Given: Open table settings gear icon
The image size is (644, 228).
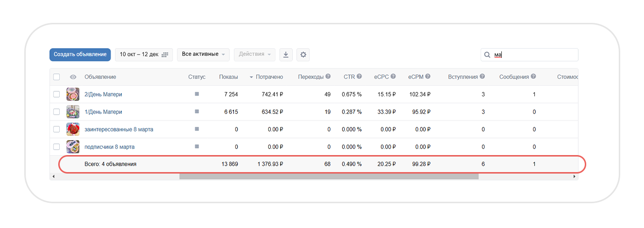Looking at the screenshot, I should click(x=303, y=54).
